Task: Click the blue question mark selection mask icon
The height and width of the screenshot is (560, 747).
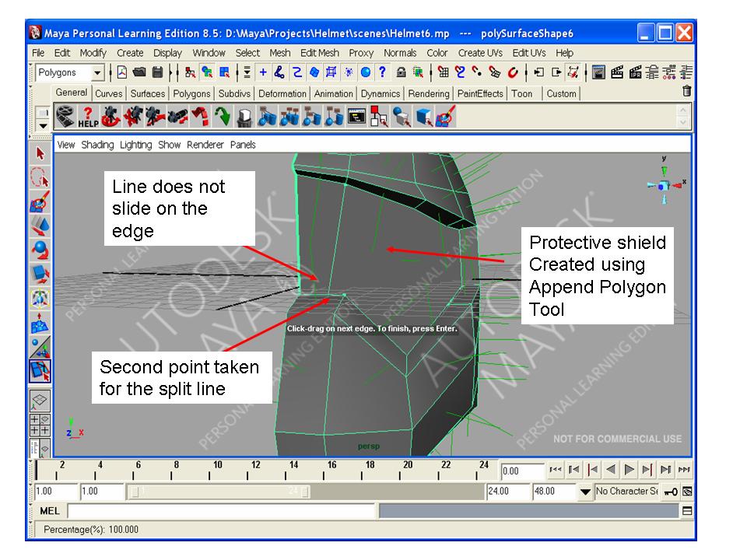Action: (382, 72)
